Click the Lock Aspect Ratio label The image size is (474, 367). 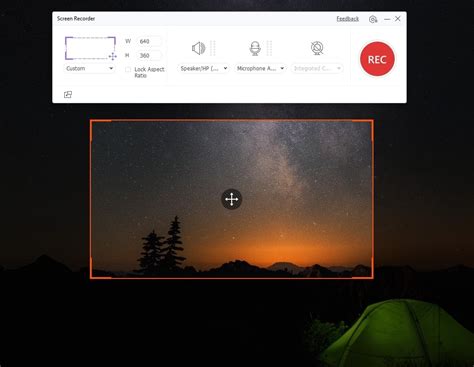149,72
